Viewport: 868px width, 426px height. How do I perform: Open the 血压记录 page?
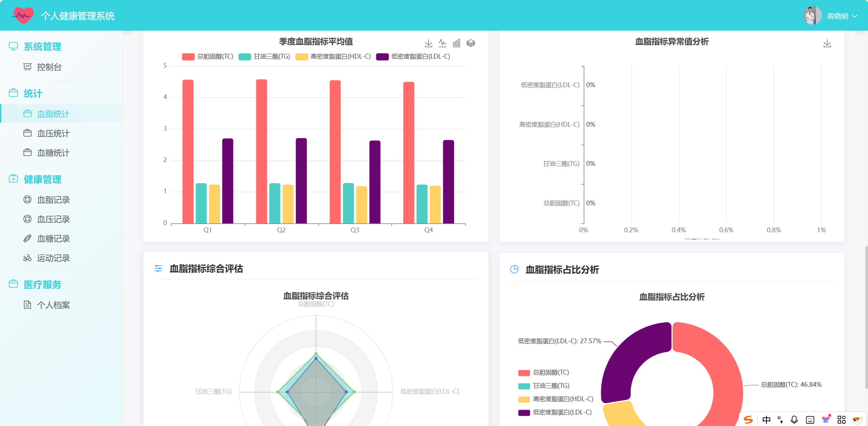click(x=61, y=219)
